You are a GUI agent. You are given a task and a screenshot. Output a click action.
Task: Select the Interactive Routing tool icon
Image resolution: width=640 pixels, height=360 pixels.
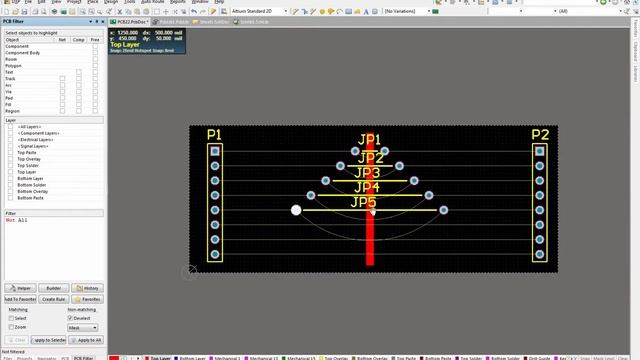click(x=296, y=12)
